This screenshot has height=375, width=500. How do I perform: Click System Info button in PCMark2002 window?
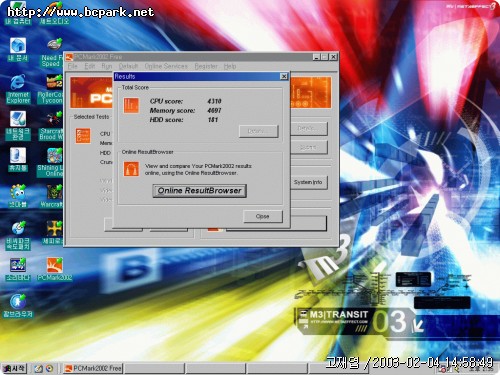coord(308,182)
